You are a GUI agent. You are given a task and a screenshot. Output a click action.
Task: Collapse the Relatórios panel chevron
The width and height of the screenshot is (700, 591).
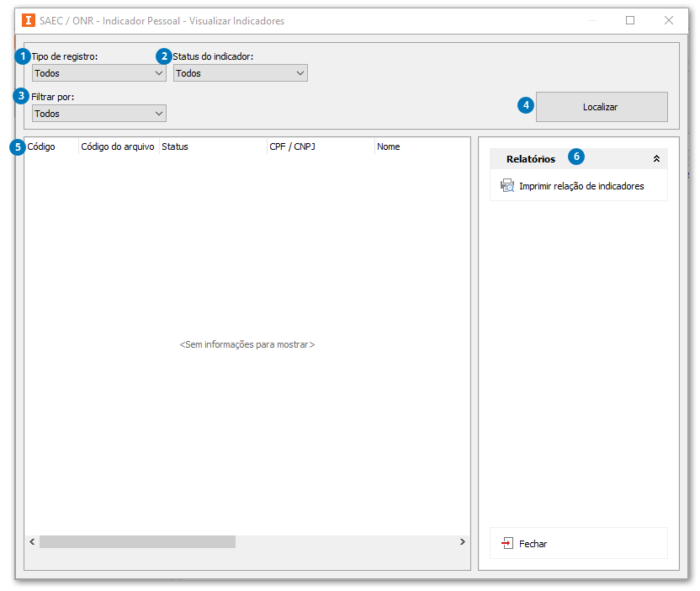pyautogui.click(x=656, y=158)
